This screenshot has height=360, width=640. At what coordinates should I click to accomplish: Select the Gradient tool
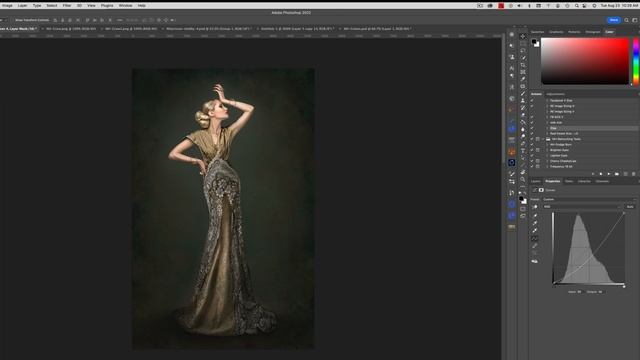(523, 122)
